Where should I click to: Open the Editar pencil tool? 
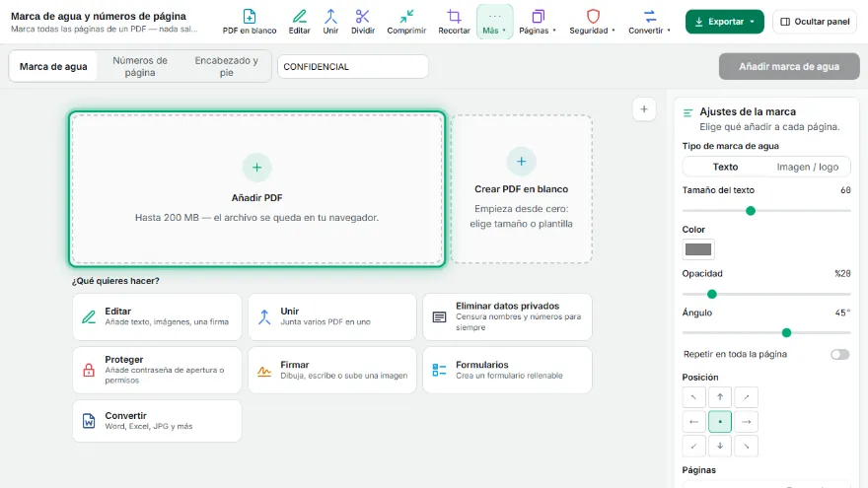[x=300, y=22]
